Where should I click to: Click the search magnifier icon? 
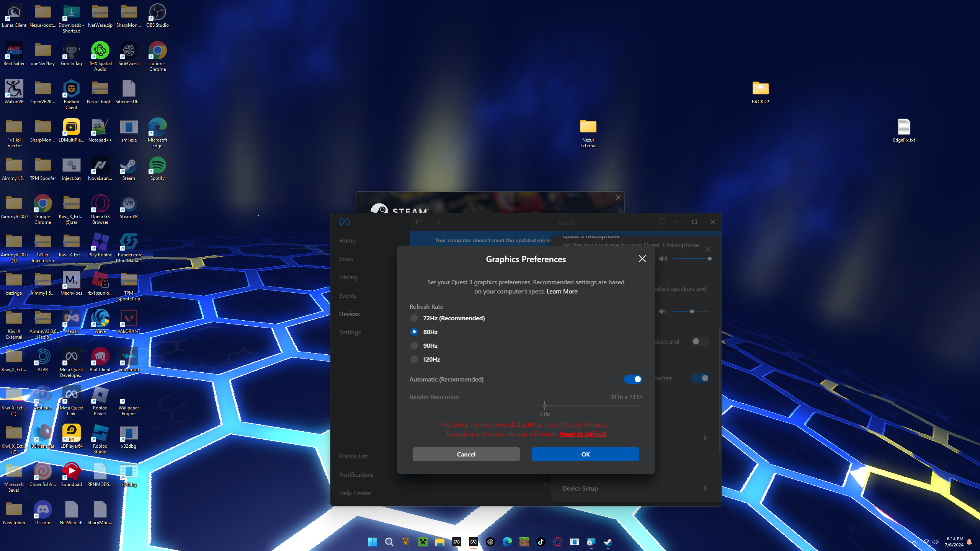point(662,222)
